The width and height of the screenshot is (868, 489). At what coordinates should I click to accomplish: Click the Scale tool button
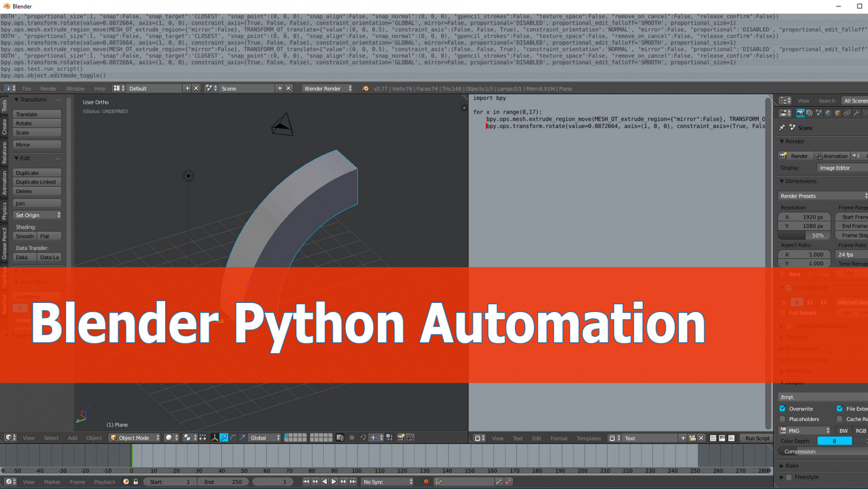tap(37, 132)
